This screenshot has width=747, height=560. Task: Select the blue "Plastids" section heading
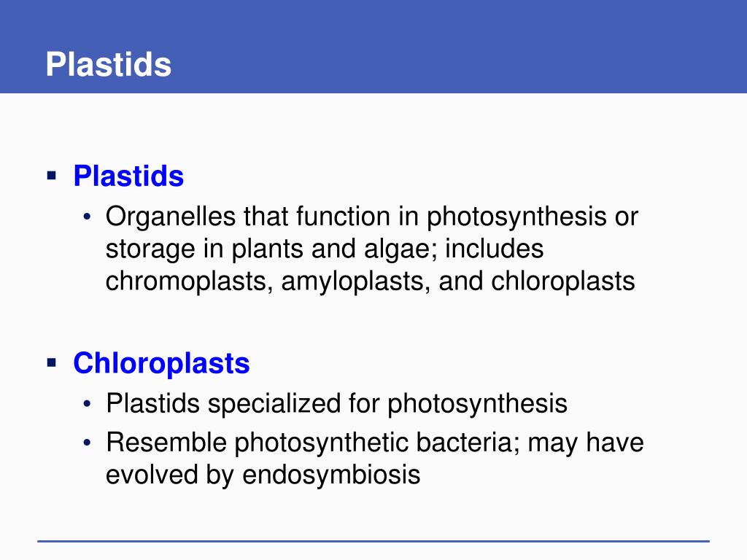128,176
